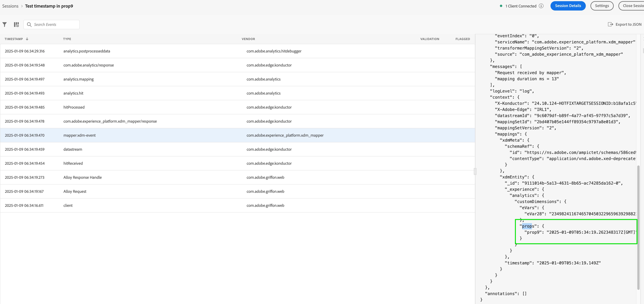Click the timestamp sort arrow

pyautogui.click(x=27, y=39)
